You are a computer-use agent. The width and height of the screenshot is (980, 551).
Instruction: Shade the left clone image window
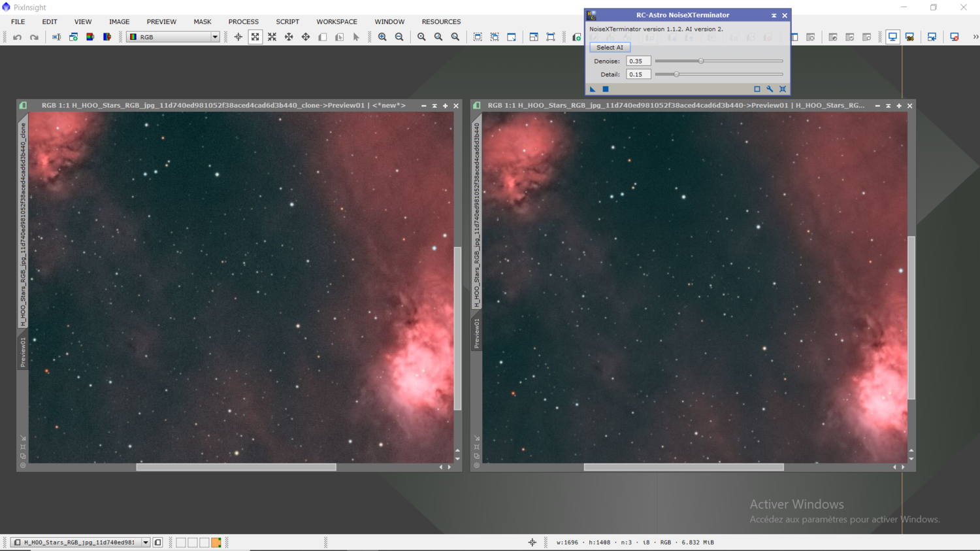coord(434,106)
